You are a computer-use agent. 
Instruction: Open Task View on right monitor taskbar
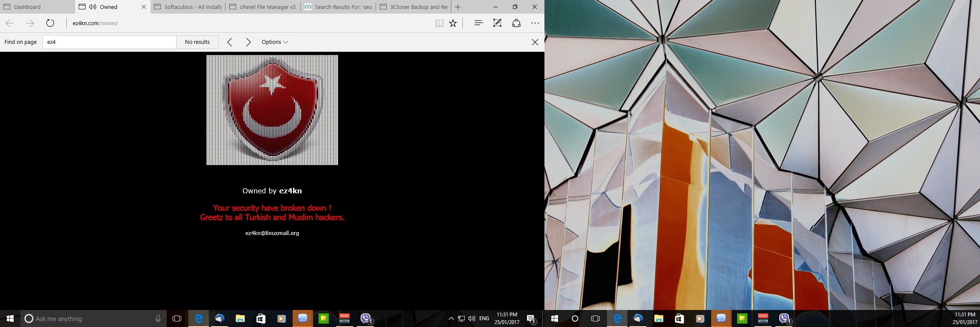(595, 318)
